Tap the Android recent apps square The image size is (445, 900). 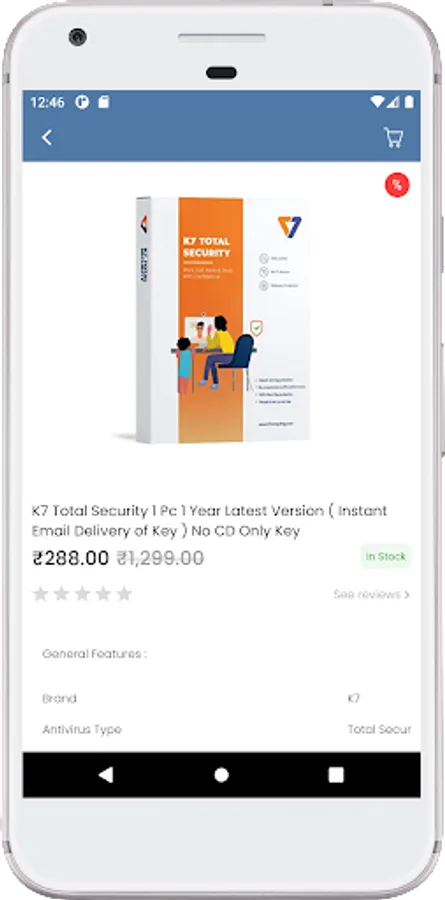click(x=336, y=775)
